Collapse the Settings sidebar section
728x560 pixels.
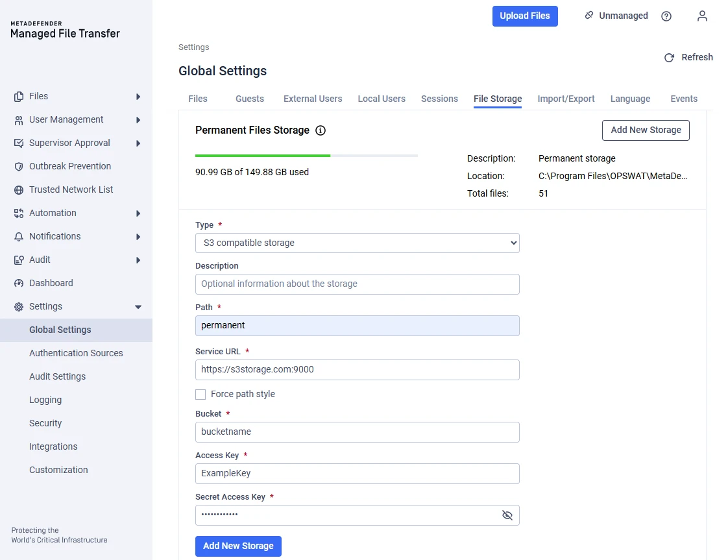(x=138, y=307)
